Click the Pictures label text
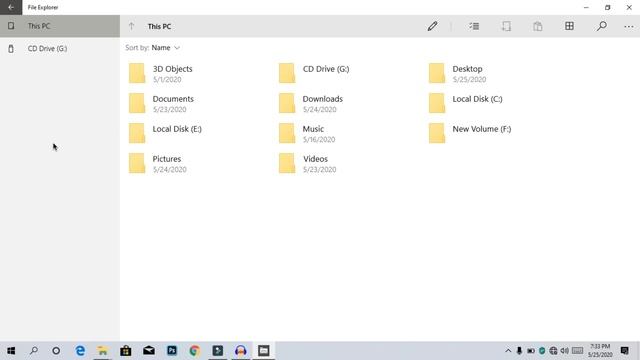The image size is (640, 360). click(167, 159)
